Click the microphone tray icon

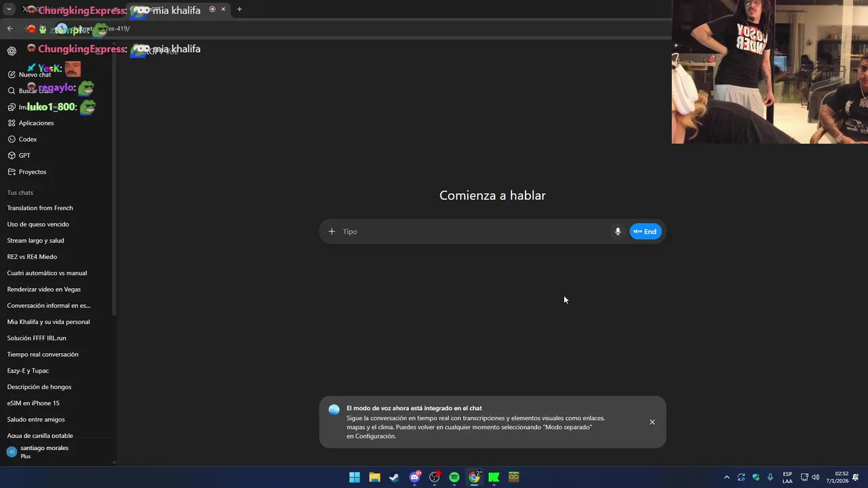click(770, 477)
